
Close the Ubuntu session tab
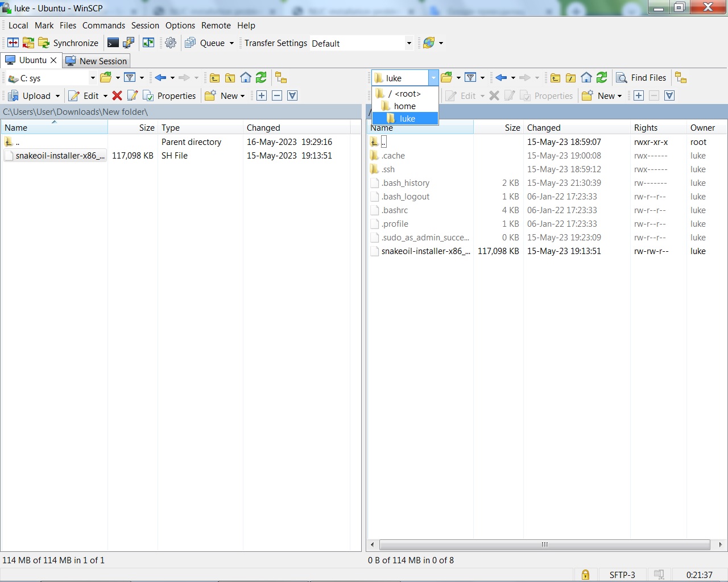point(53,60)
